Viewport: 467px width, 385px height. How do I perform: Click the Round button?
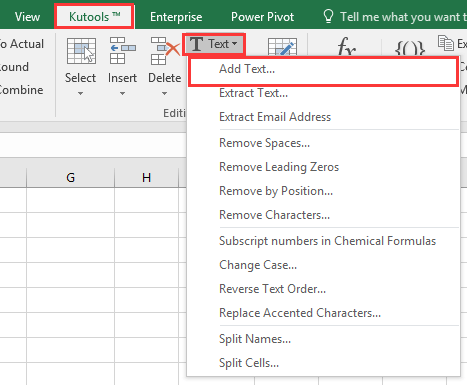[14, 67]
